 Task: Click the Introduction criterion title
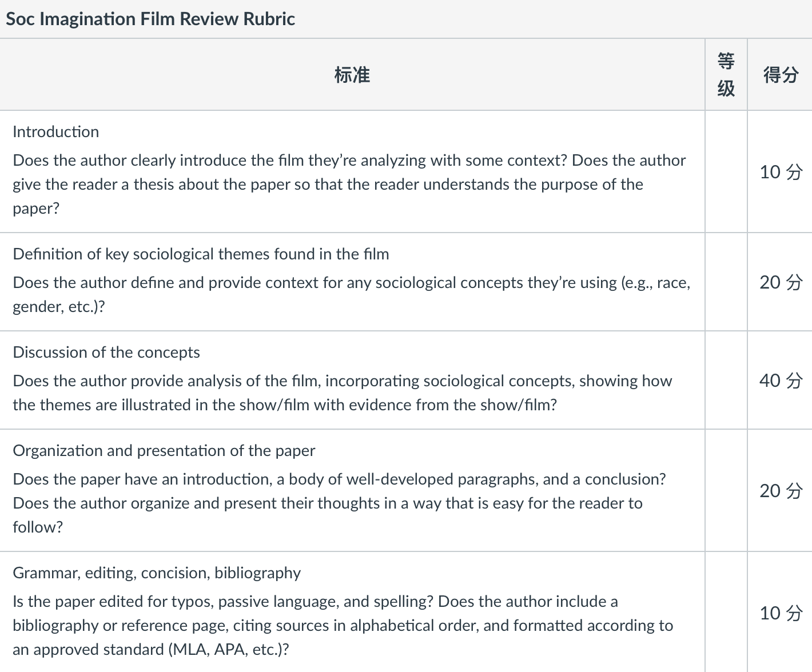pyautogui.click(x=56, y=131)
